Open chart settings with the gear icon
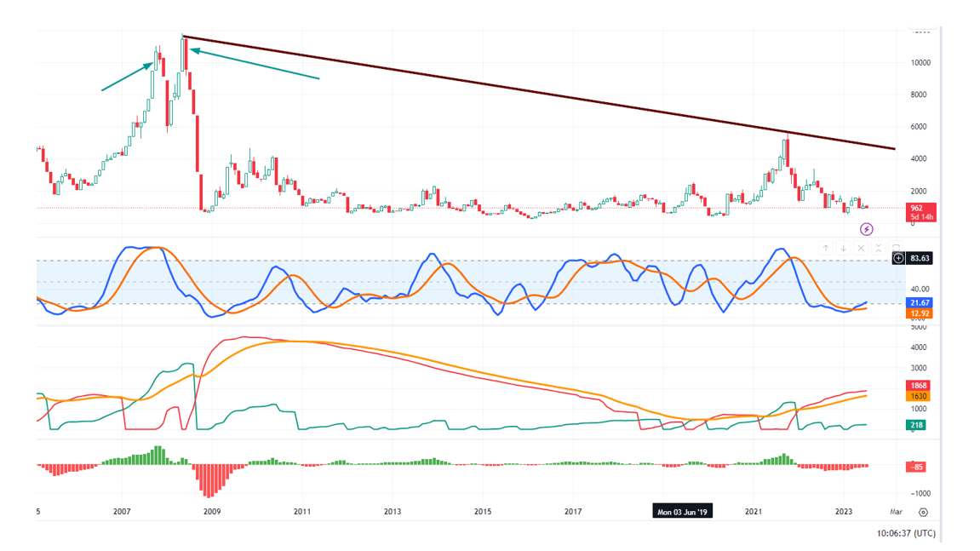The width and height of the screenshot is (980, 551). 924,510
